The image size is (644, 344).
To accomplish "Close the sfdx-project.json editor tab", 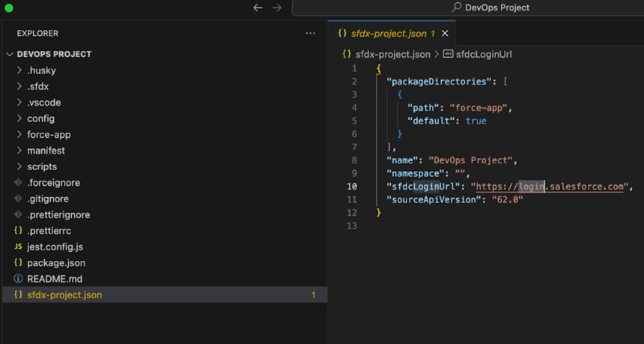I will 445,34.
